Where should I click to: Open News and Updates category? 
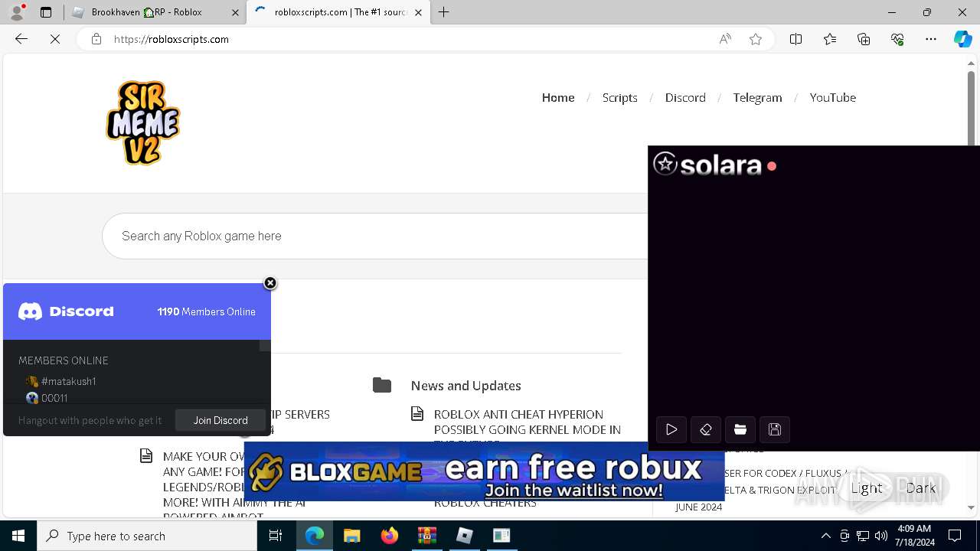point(465,386)
